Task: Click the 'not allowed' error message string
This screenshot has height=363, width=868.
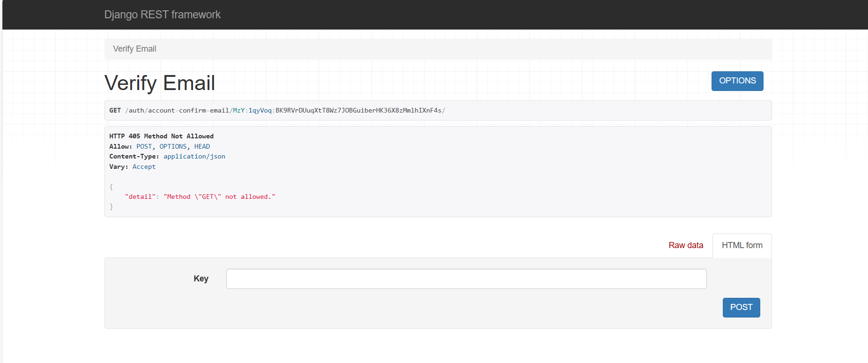Action: (219, 197)
